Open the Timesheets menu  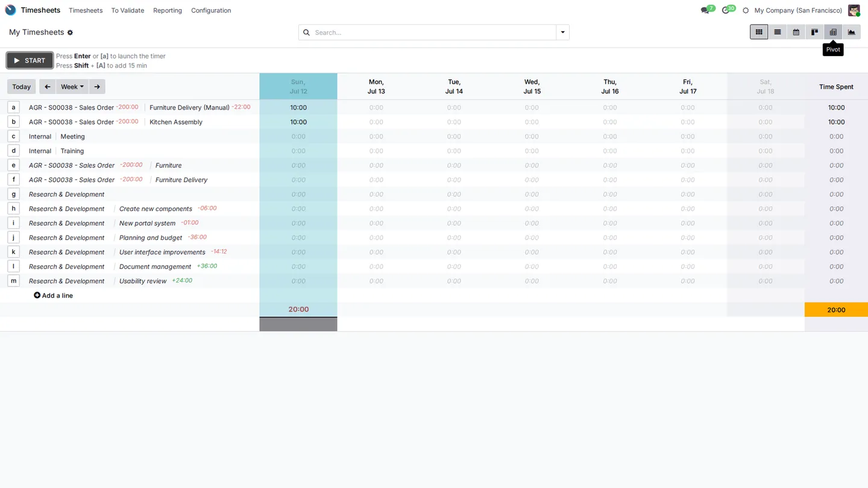click(86, 10)
